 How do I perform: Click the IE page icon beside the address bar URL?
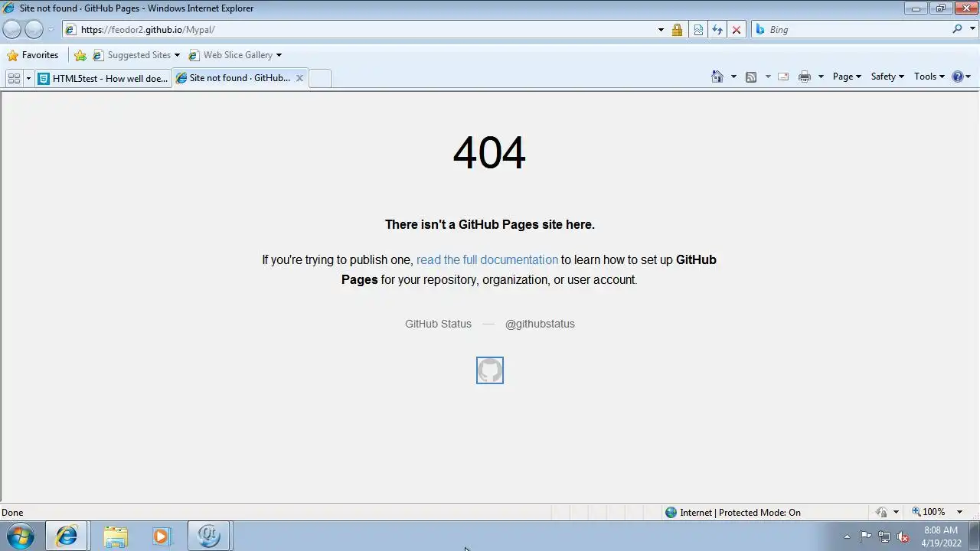pyautogui.click(x=70, y=30)
